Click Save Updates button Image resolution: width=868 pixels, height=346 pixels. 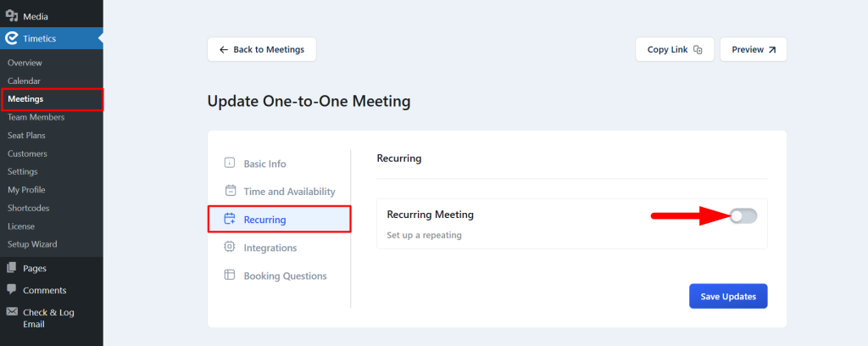click(728, 296)
